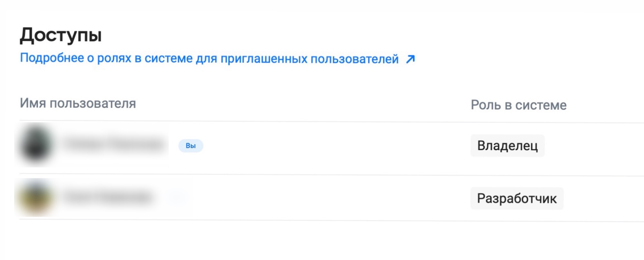Click the blue "Вы" badge
This screenshot has width=644, height=260.
191,146
